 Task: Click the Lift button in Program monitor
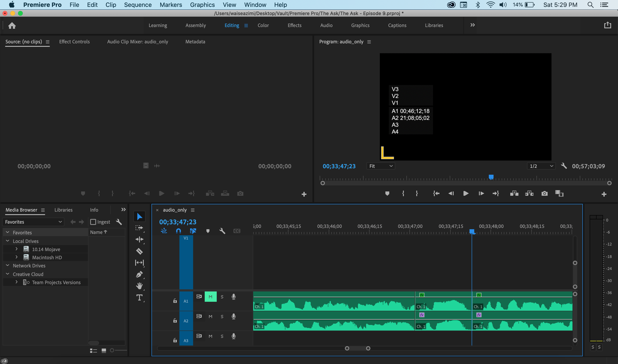click(x=514, y=194)
